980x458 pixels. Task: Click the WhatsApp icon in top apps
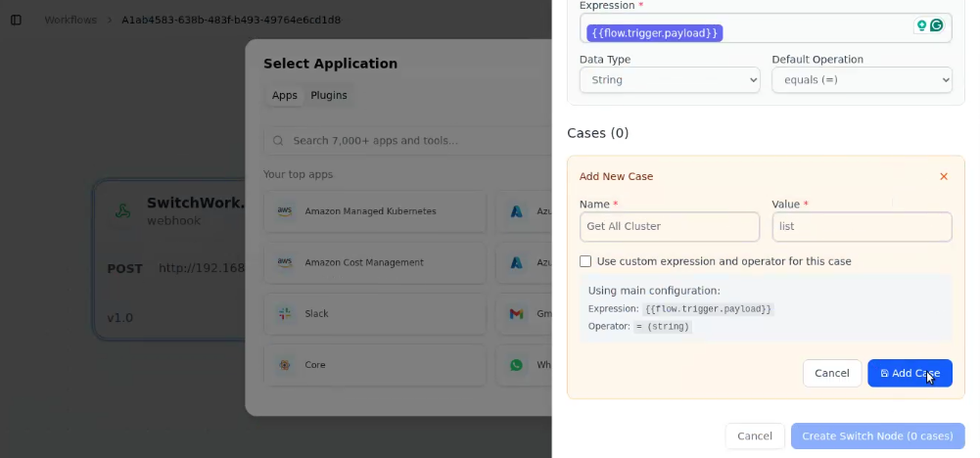516,365
